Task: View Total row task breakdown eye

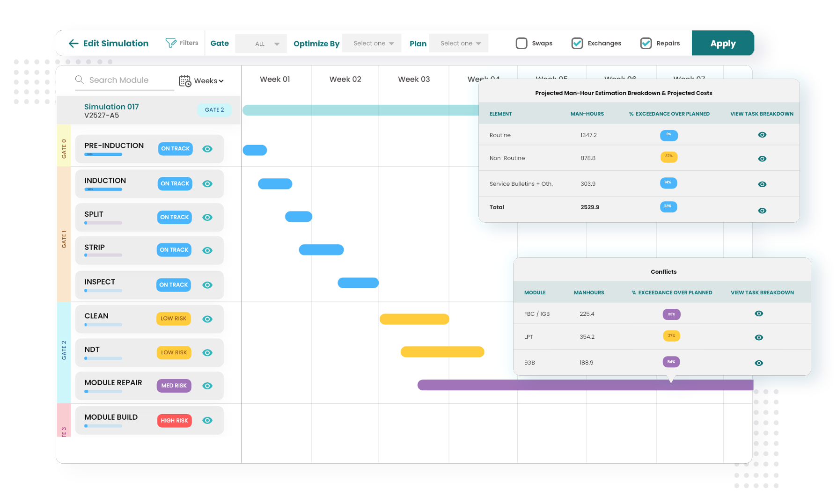Action: [762, 211]
